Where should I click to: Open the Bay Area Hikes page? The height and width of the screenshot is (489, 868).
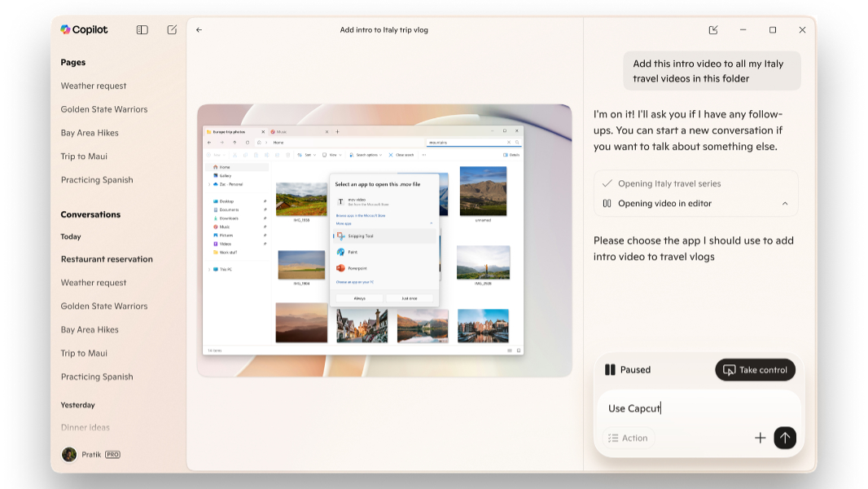click(90, 133)
